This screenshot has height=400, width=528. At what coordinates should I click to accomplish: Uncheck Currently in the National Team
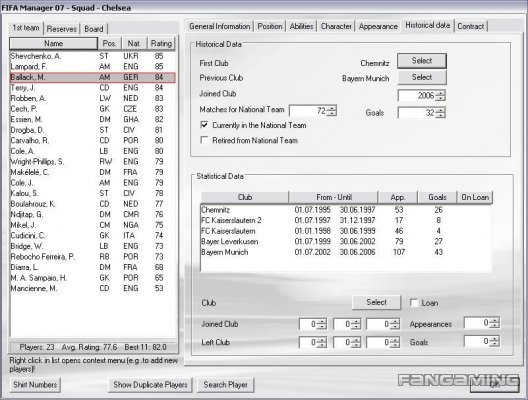tap(204, 125)
